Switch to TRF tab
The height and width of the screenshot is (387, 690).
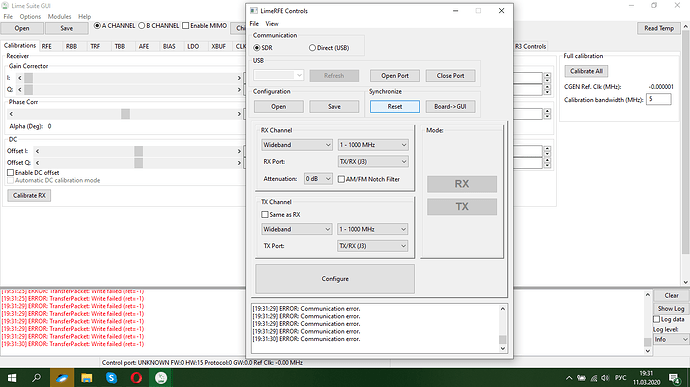pyautogui.click(x=95, y=46)
